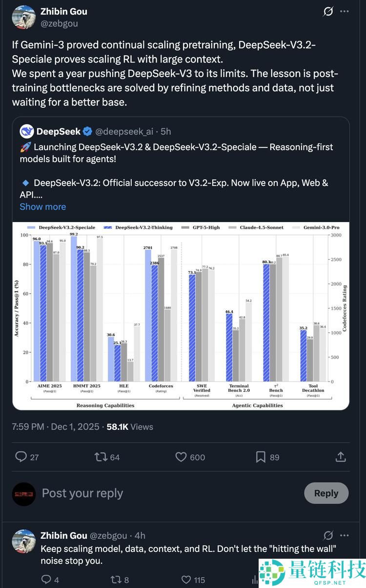
Task: Expand the quoted post with Show more
Action: click(x=42, y=206)
